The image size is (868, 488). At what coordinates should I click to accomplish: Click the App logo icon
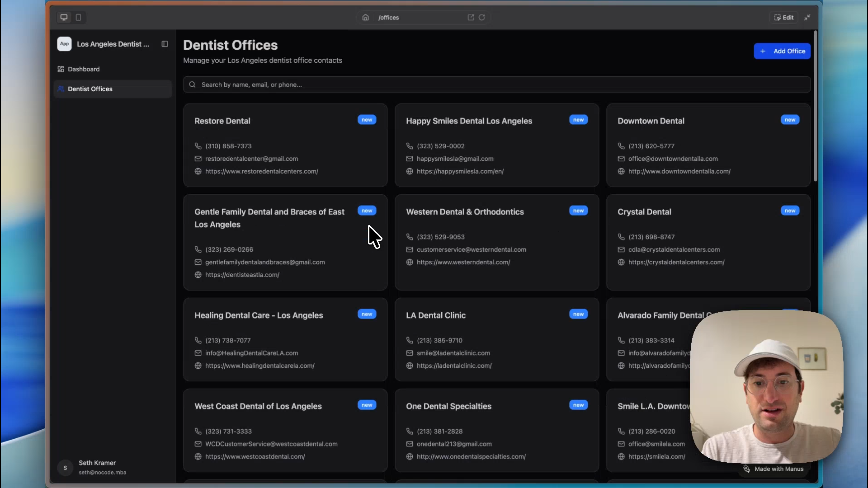click(x=64, y=44)
